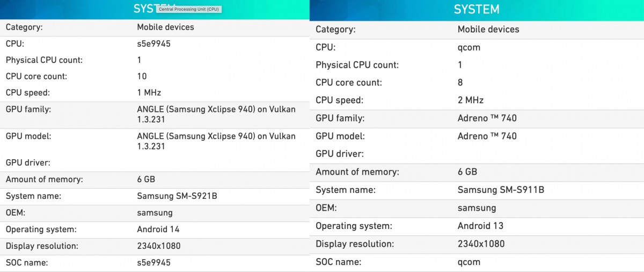Select the 1 MHz CPU speed value

[x=149, y=92]
